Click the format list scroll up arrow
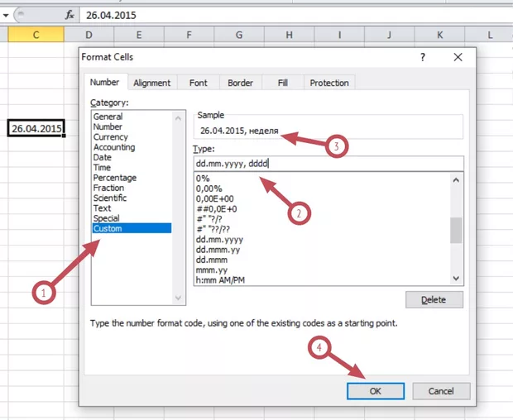Screen dimensions: 513x420 pos(456,179)
